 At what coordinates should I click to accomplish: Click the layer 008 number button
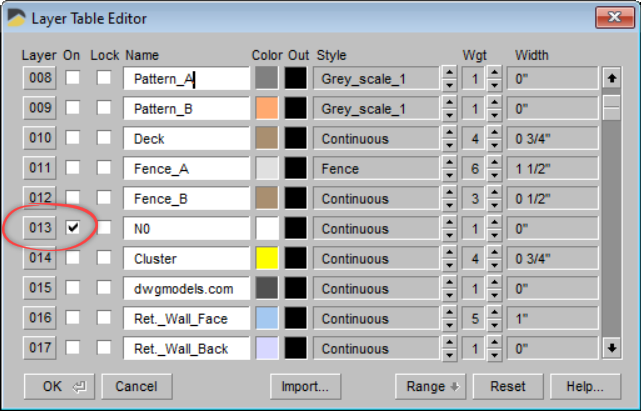tap(39, 79)
